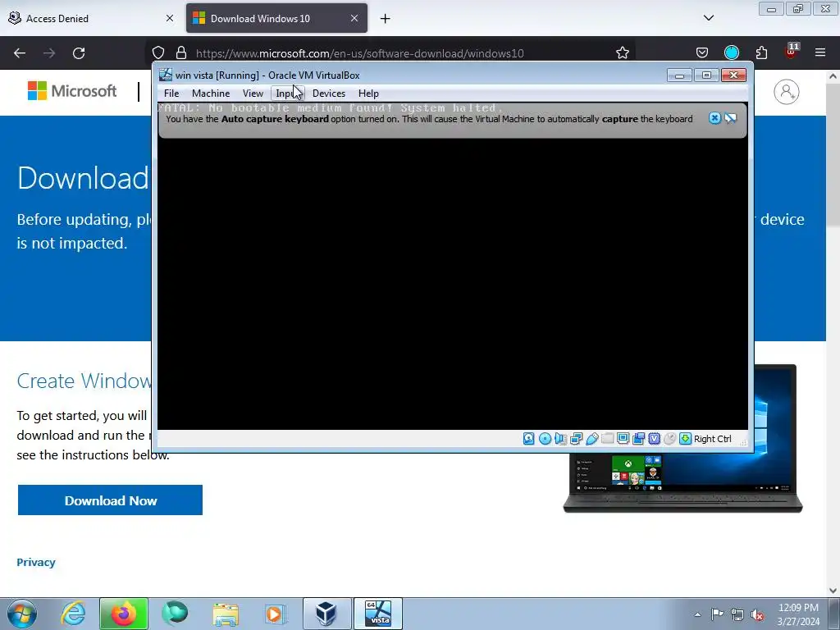840x630 pixels.
Task: Click the audio speaker icon in VirtualBox status bar
Action: tap(560, 439)
